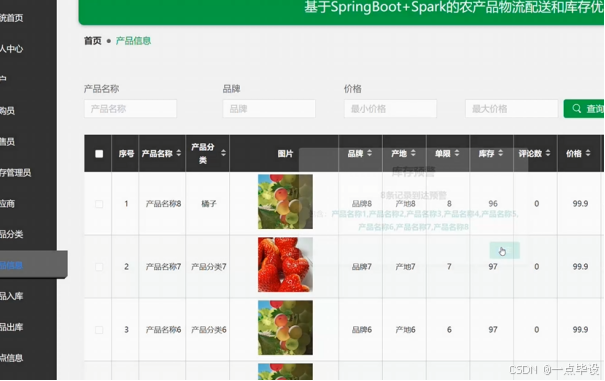Sort table by 产地 column arrows
This screenshot has width=605, height=381.
[x=413, y=153]
